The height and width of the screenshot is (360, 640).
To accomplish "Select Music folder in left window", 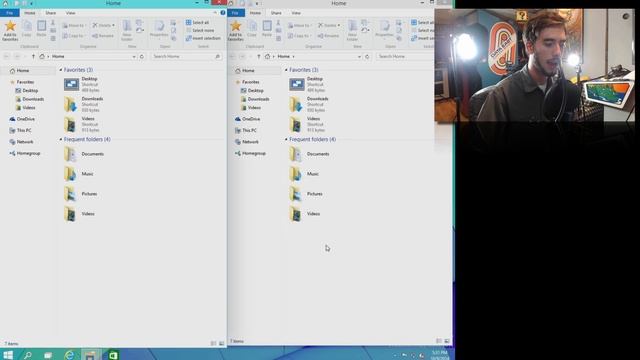I will pos(79,174).
